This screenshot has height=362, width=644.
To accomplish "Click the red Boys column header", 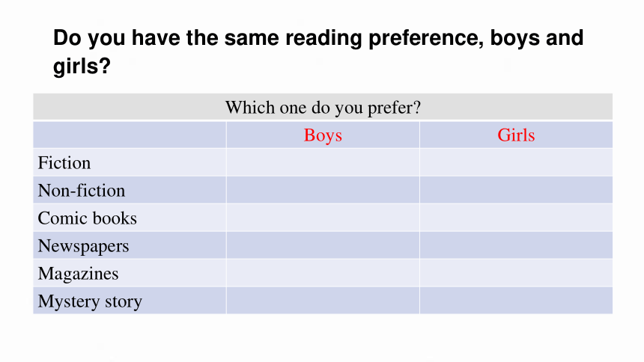I will click(x=323, y=135).
